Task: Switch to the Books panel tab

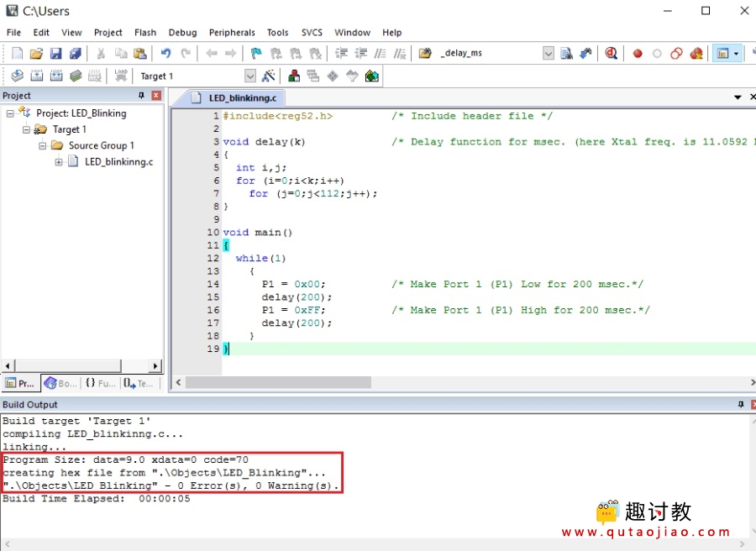Action: [x=60, y=383]
